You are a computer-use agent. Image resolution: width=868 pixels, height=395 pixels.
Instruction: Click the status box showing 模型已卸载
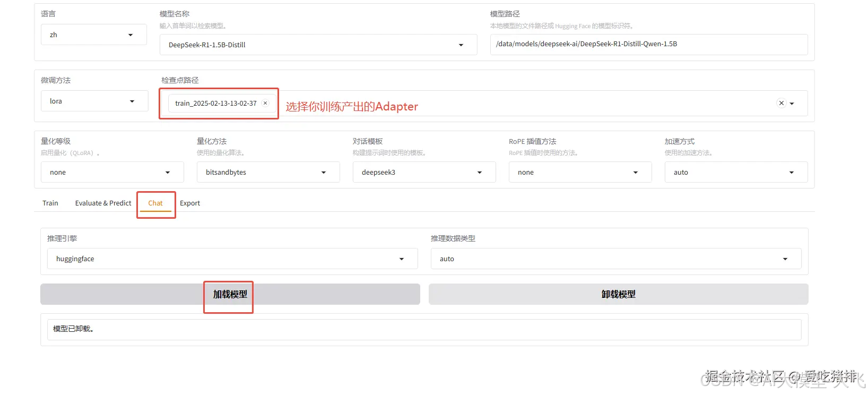(424, 329)
